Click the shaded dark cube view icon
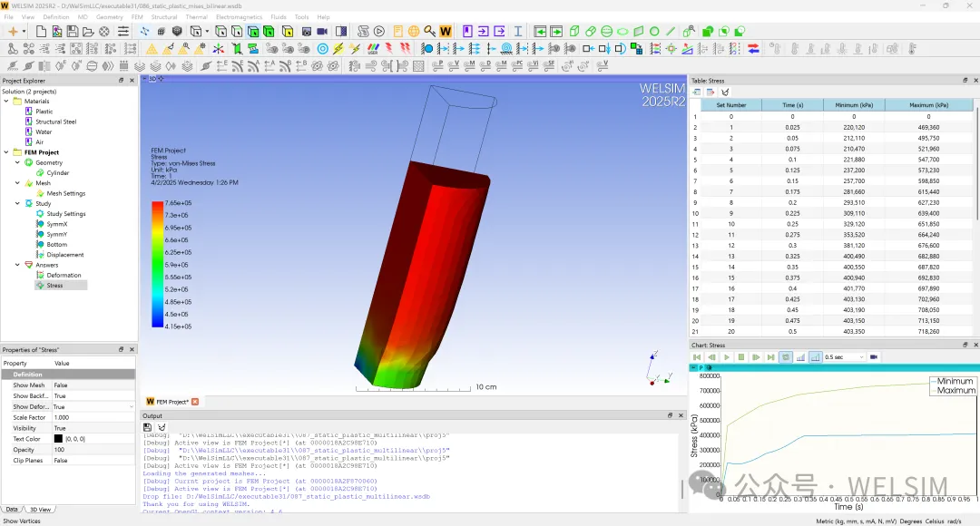 177,31
